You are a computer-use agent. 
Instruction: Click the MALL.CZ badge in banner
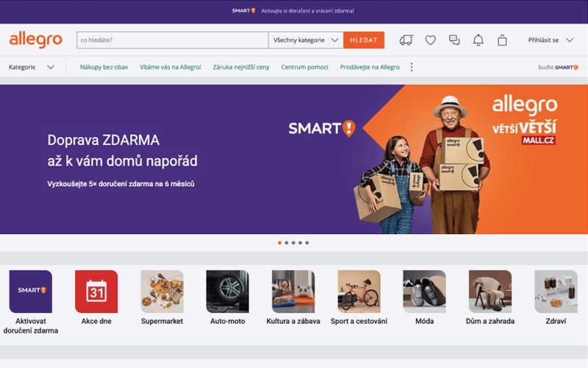coord(539,141)
